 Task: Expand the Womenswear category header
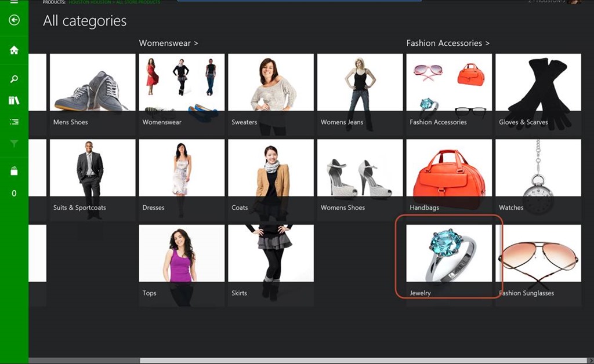(168, 43)
